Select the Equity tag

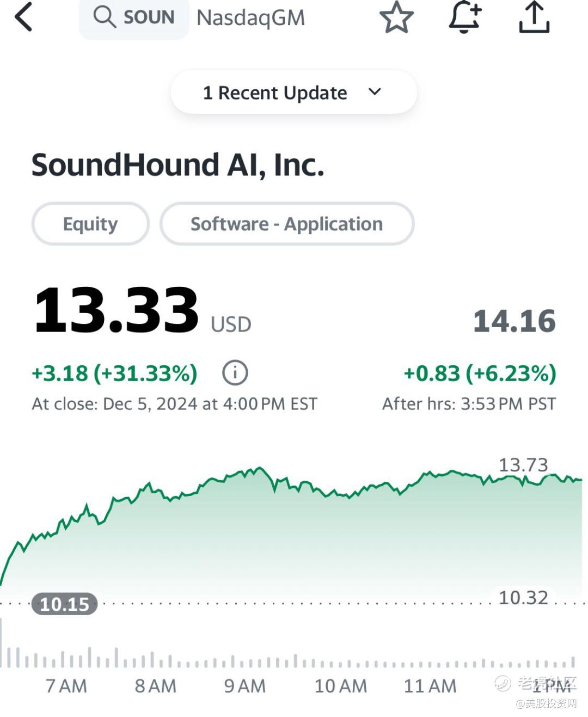point(90,224)
